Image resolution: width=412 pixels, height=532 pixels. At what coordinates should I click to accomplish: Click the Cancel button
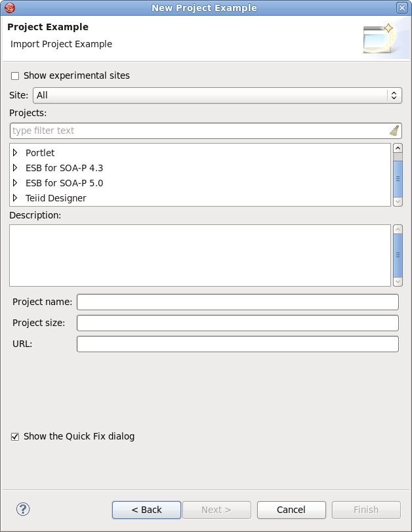[x=291, y=510]
